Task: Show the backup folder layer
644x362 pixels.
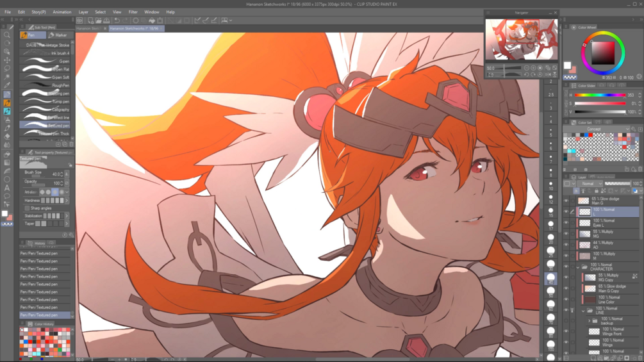Action: click(566, 320)
